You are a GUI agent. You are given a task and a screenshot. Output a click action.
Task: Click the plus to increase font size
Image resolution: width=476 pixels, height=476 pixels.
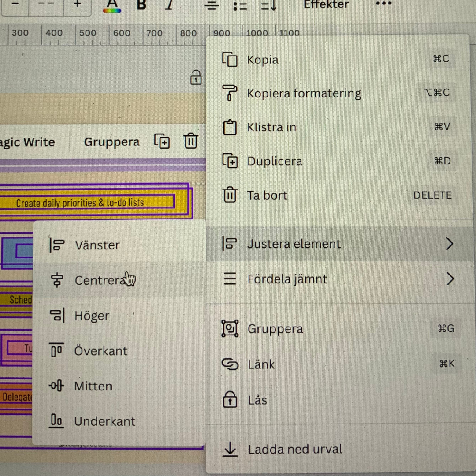pos(78,4)
